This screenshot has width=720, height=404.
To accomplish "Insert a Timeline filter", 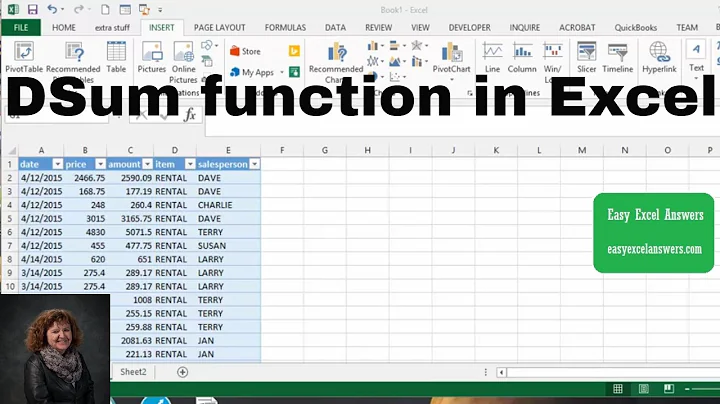I will 618,57.
